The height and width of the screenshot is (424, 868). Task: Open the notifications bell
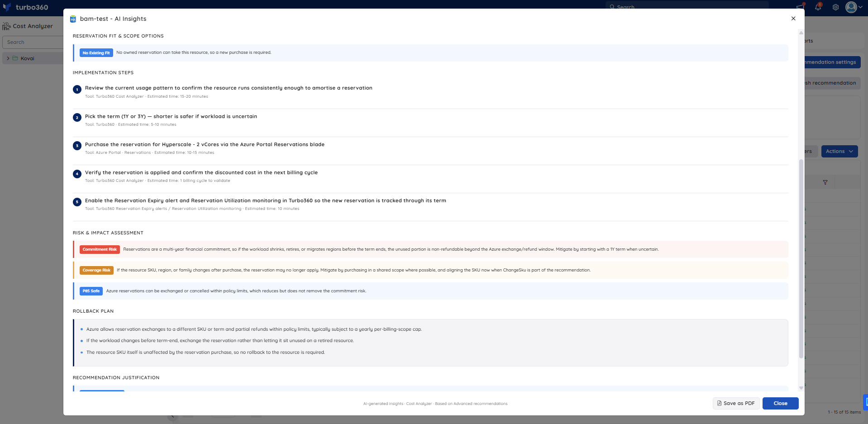click(x=818, y=7)
